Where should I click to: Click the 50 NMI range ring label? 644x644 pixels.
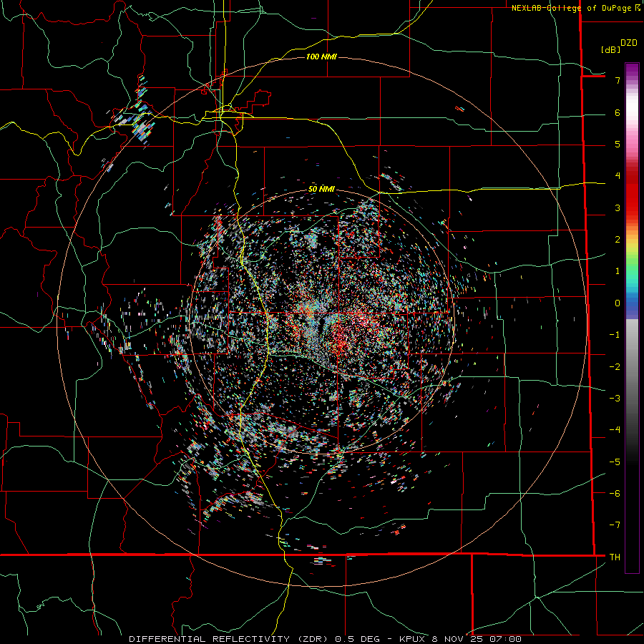click(321, 189)
